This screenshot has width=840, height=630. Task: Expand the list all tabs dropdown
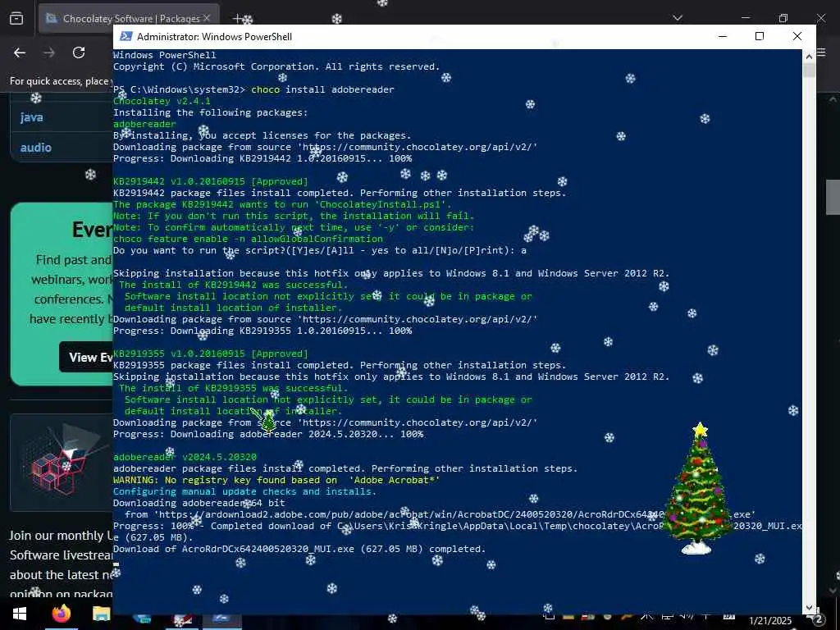pyautogui.click(x=678, y=18)
